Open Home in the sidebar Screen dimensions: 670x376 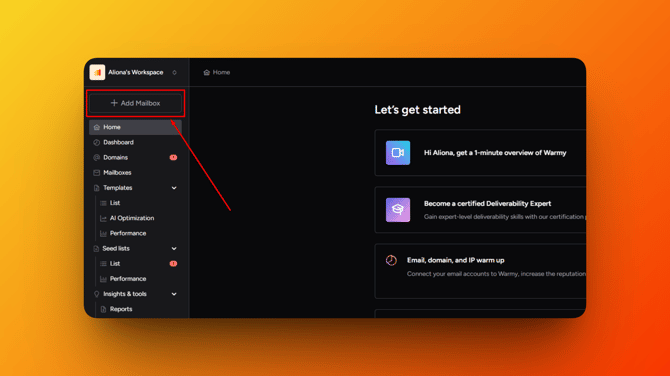[135, 127]
